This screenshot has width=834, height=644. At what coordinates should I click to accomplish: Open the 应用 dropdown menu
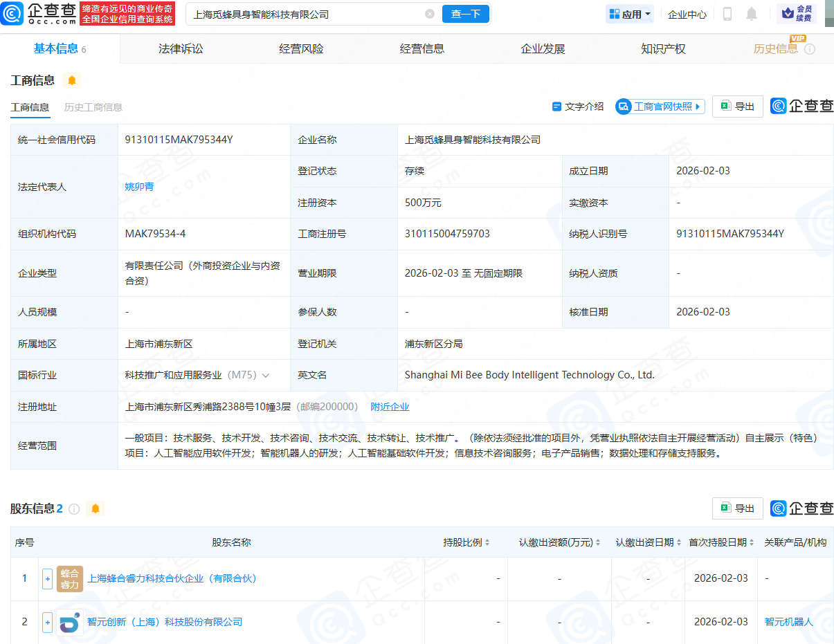(x=629, y=14)
